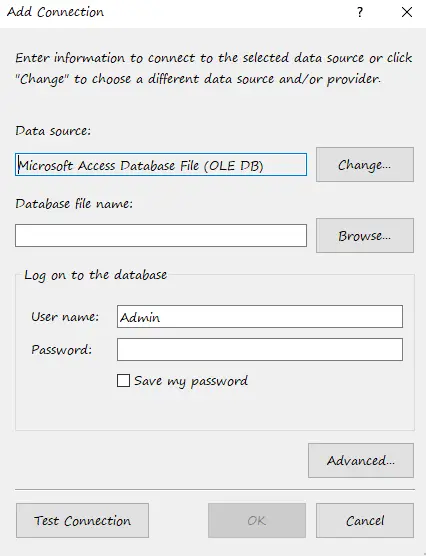Viewport: 426px width, 556px height.
Task: Click the Data source text field
Action: pyautogui.click(x=161, y=165)
